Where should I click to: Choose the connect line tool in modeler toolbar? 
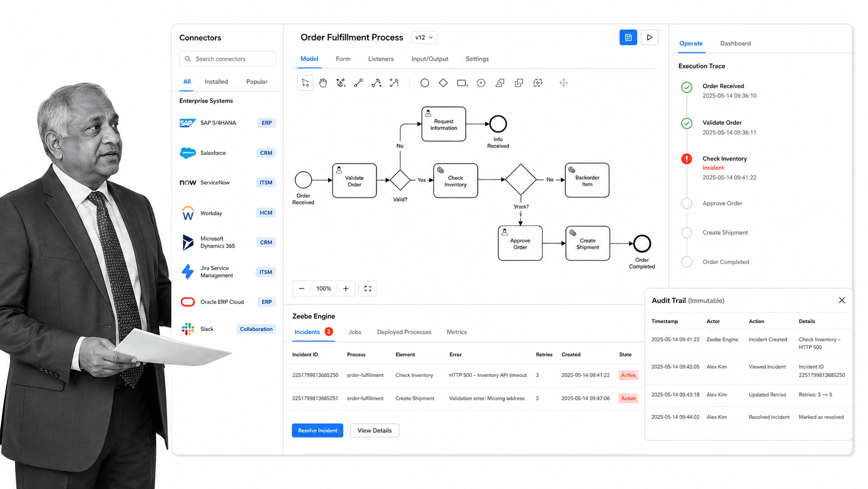coord(358,83)
